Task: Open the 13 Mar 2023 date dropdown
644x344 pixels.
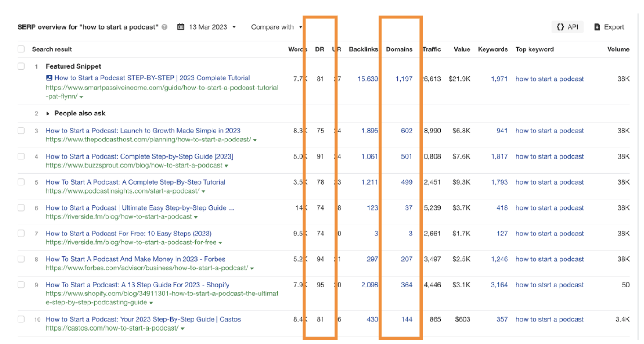Action: 207,27
